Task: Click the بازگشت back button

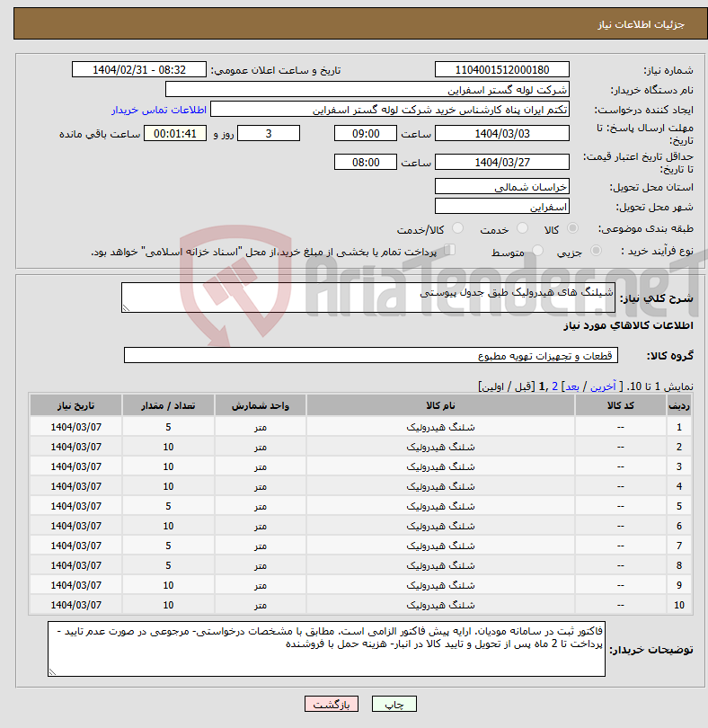Action: click(x=332, y=704)
